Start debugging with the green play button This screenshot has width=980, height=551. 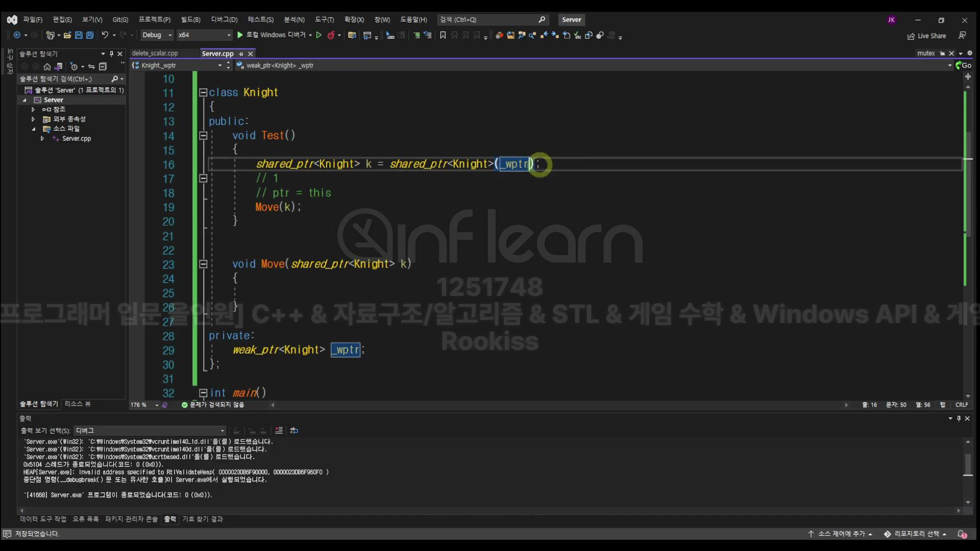(x=240, y=35)
